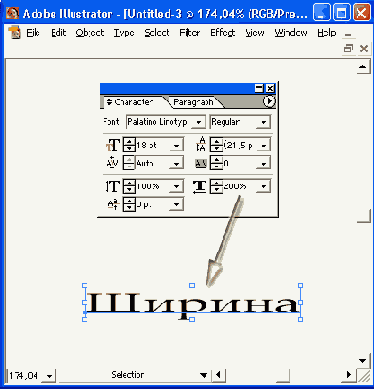
Task: Click the horizontal scale stepper arrows
Action: click(x=216, y=186)
